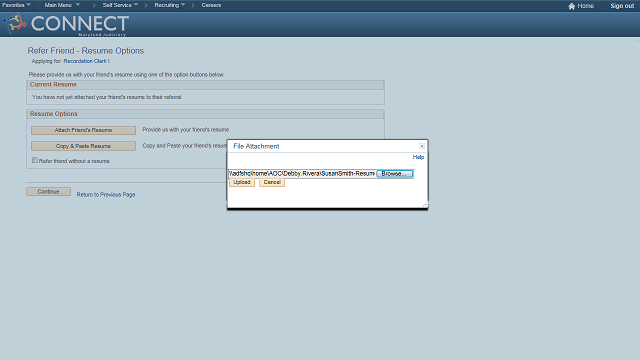640x360 pixels.
Task: Close the File Attachment dialog
Action: tap(422, 146)
